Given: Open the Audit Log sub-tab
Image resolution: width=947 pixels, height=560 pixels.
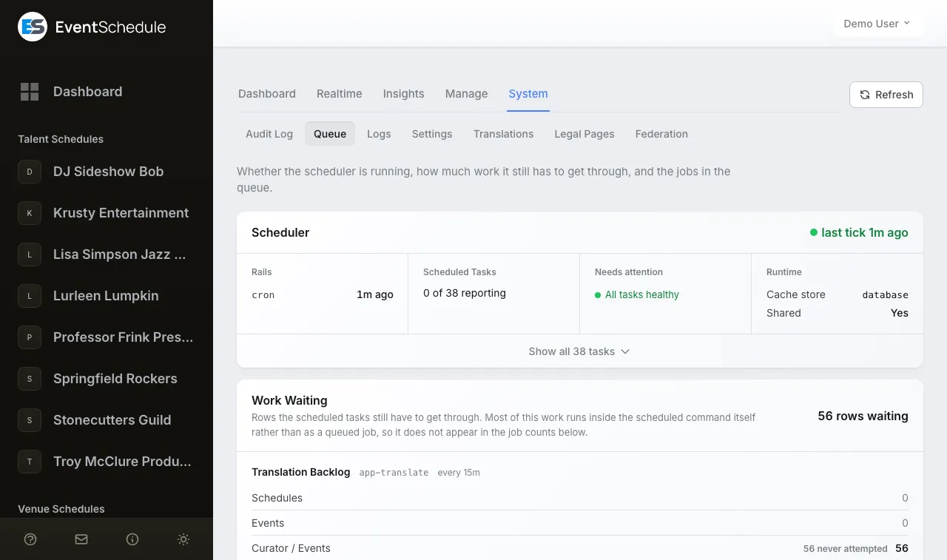Looking at the screenshot, I should click(x=269, y=134).
